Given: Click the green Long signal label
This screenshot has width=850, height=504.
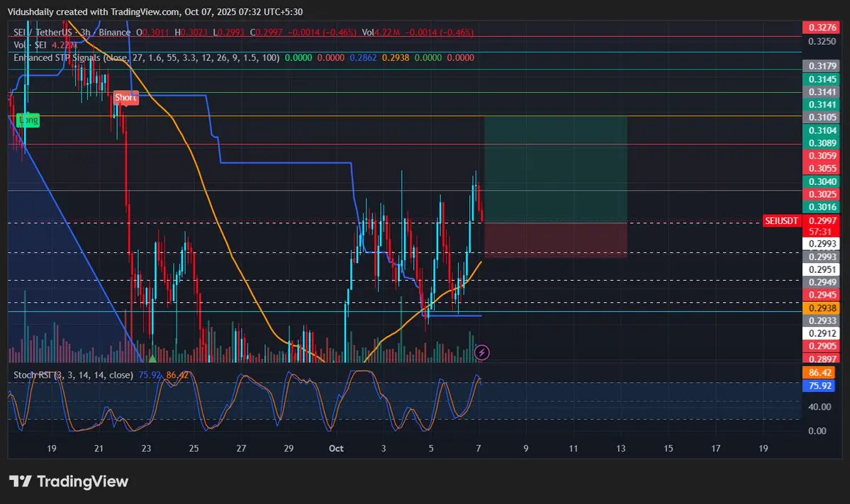Looking at the screenshot, I should (28, 120).
